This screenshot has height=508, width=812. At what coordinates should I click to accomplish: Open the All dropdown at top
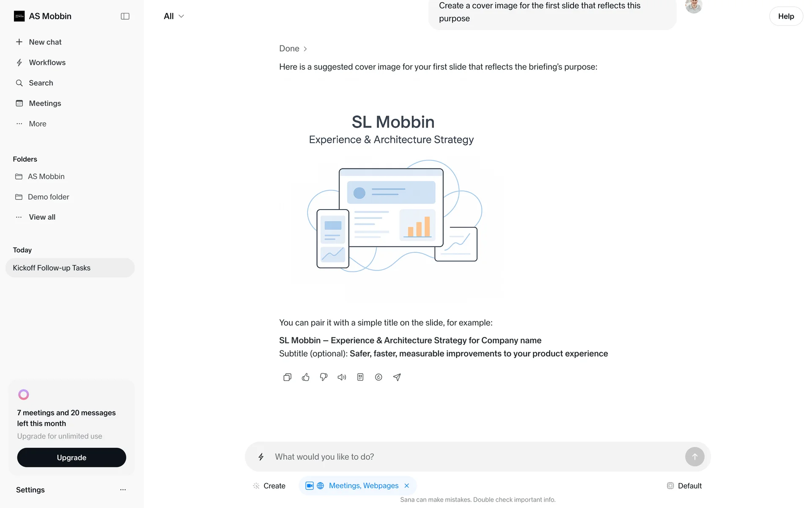coord(174,16)
